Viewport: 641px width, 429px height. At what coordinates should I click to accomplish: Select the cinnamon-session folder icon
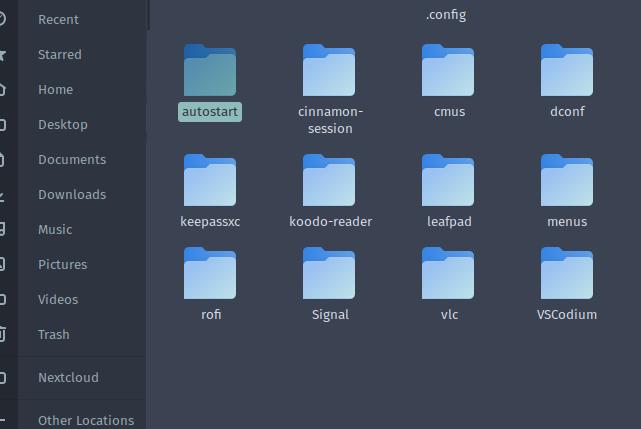329,71
